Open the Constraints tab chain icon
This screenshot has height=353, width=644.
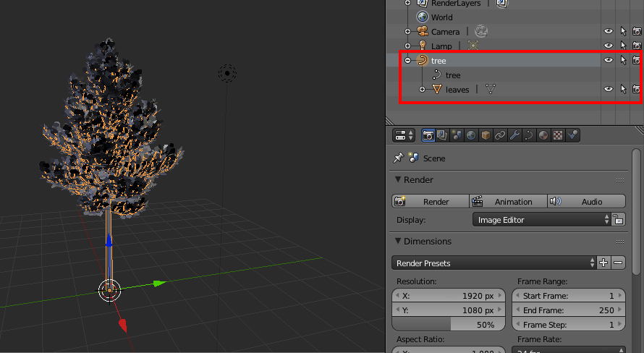500,135
